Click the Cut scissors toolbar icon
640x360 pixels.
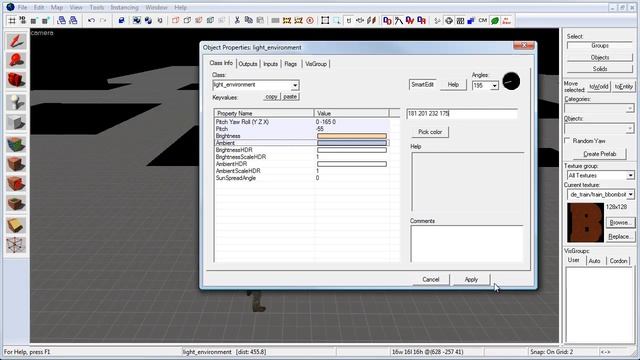(x=237, y=20)
